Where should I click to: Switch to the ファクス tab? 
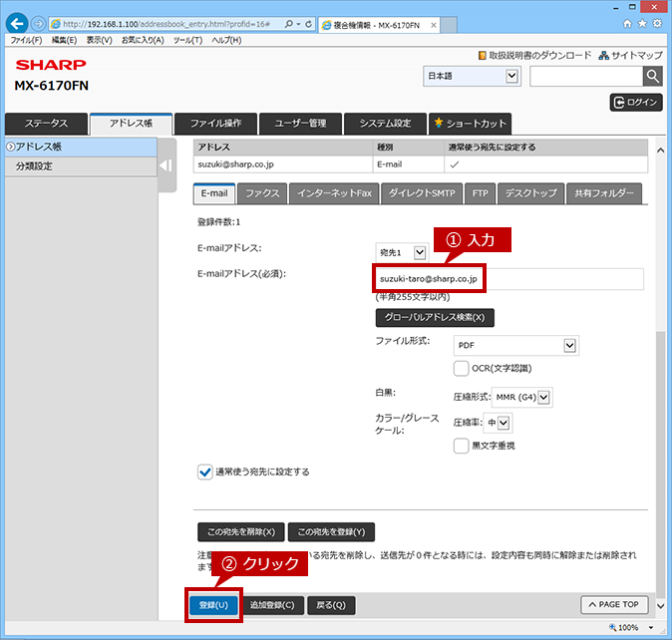tap(262, 193)
